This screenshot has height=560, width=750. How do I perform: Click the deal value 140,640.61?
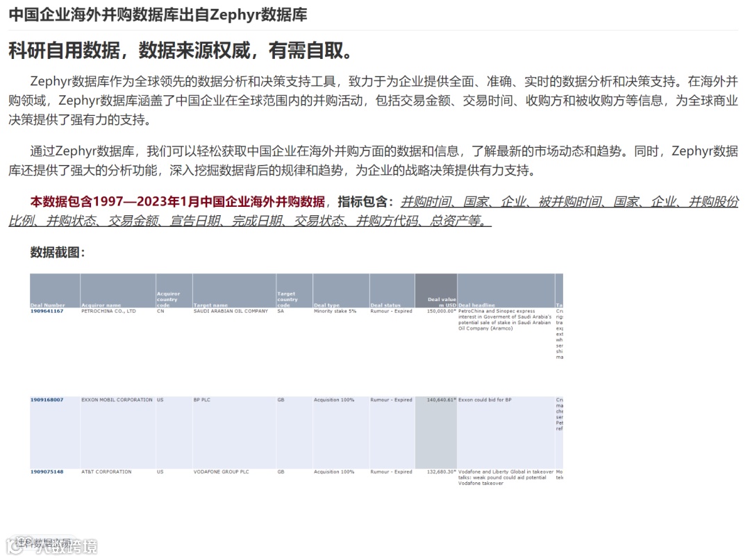point(442,400)
